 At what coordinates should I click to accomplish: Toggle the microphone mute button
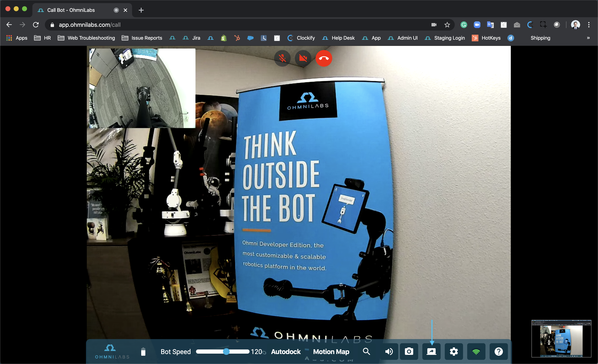pyautogui.click(x=282, y=58)
